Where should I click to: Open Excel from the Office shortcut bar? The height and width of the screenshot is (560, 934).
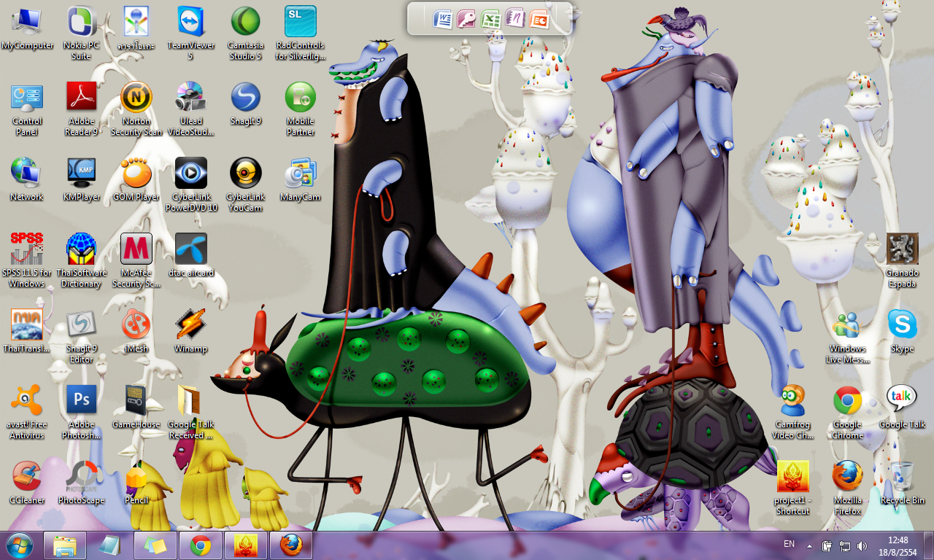tap(491, 19)
